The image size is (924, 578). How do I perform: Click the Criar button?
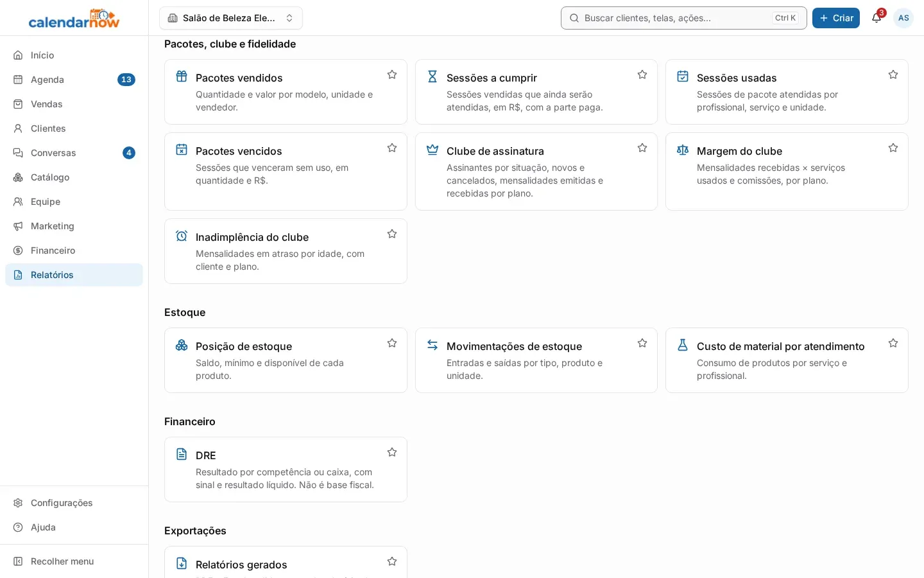point(836,18)
